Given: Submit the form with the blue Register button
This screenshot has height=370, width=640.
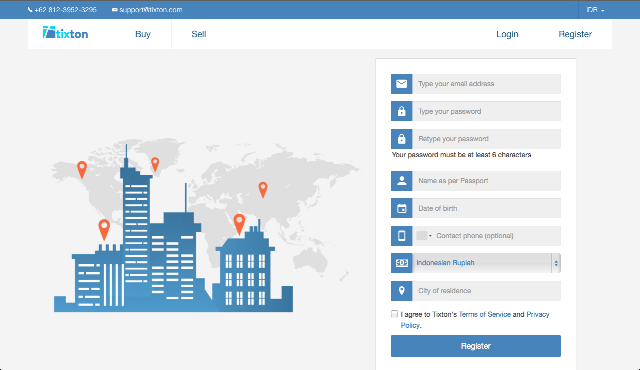Looking at the screenshot, I should pyautogui.click(x=476, y=346).
